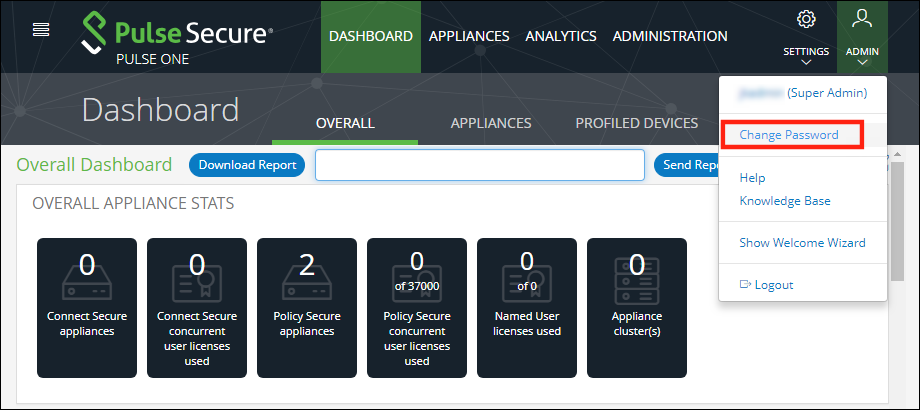The height and width of the screenshot is (410, 920).
Task: Choose Change Password from admin menu
Action: click(788, 134)
